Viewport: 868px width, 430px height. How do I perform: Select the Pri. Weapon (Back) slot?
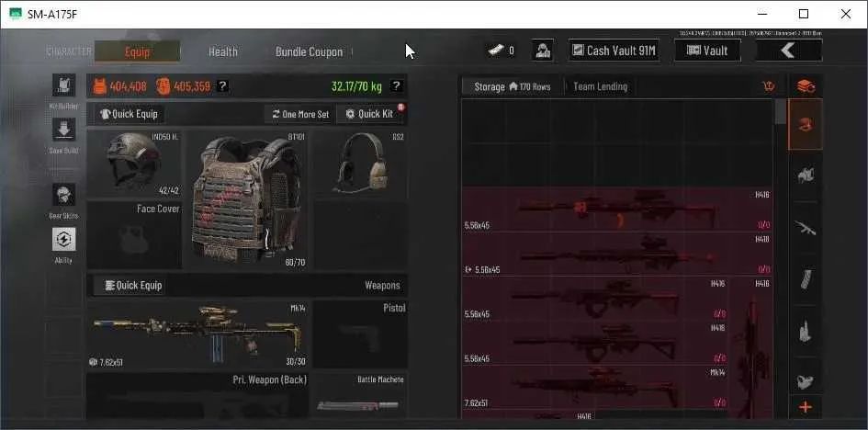(198, 396)
